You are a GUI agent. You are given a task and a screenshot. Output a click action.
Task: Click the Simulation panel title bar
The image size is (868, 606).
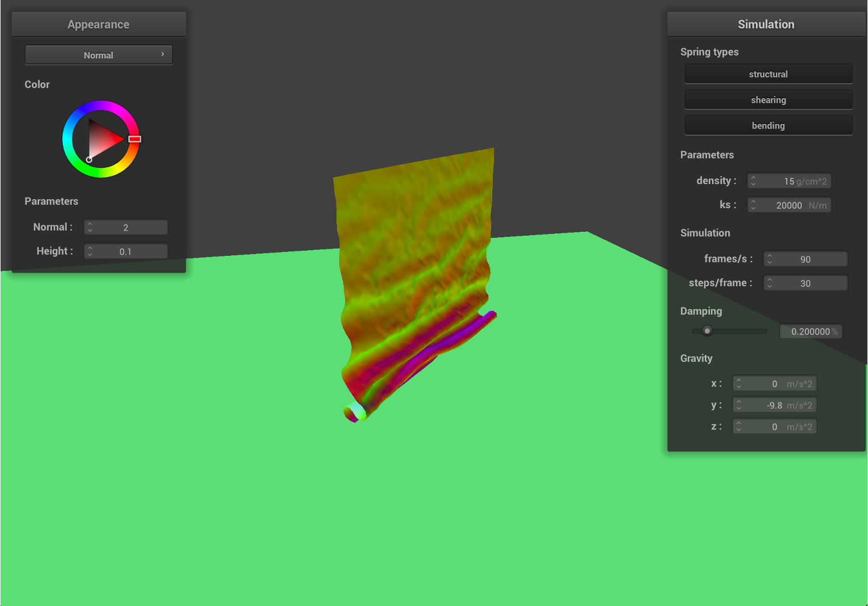[766, 24]
